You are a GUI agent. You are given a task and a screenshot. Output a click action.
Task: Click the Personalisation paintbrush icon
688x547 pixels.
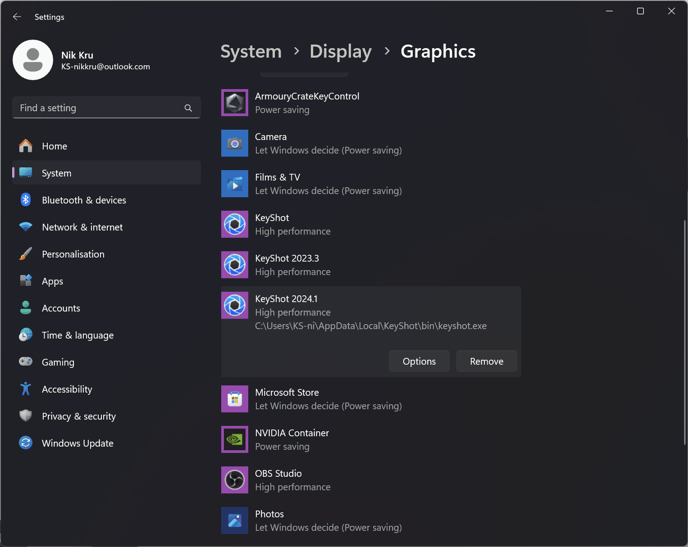point(25,254)
